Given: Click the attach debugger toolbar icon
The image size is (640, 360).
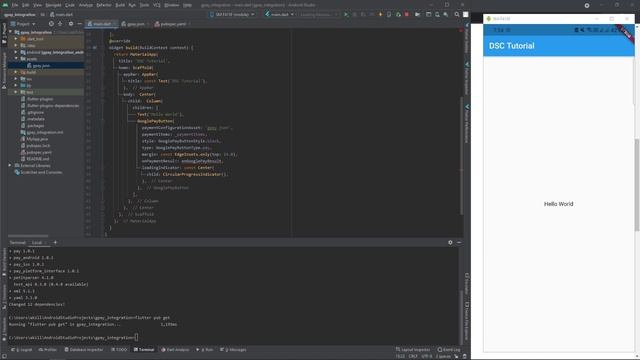Looking at the screenshot, I should (x=398, y=14).
